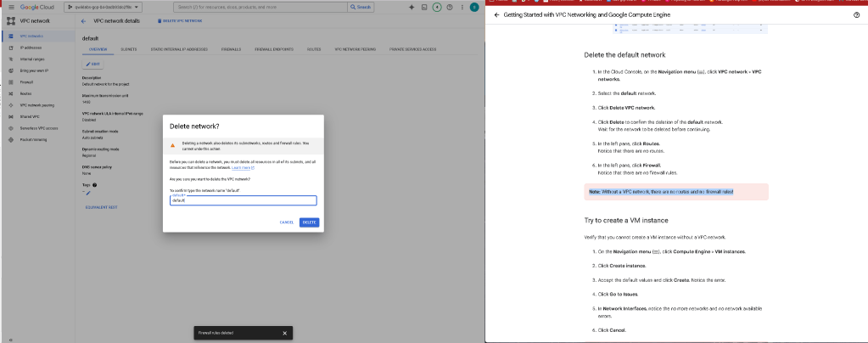Open the three-dot settings menu in header
The height and width of the screenshot is (343, 868).
[462, 7]
